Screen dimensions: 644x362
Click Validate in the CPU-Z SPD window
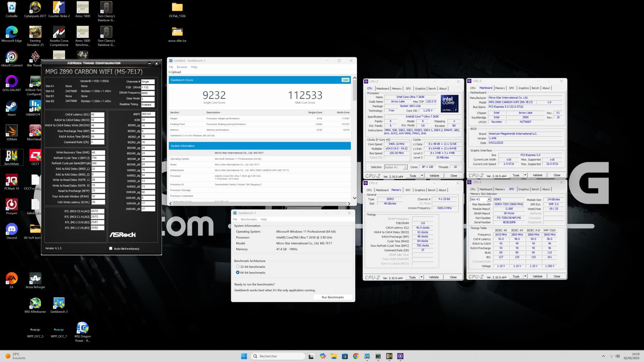(537, 277)
